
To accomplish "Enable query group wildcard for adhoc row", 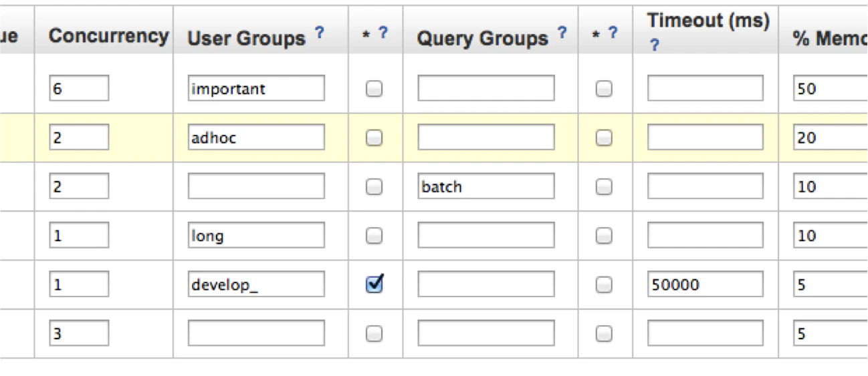I will coord(604,138).
